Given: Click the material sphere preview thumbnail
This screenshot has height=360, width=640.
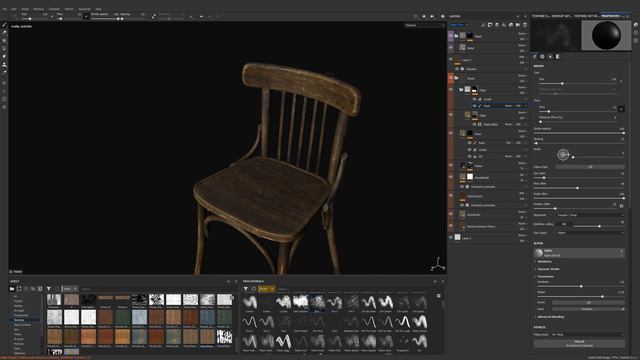Looking at the screenshot, I should point(606,36).
